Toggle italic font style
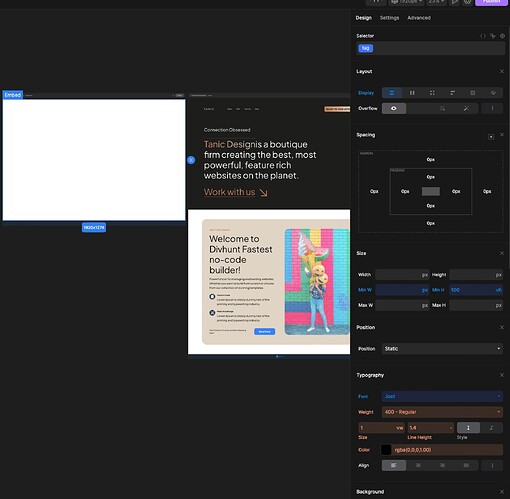Screen dimensions: 510x499 coord(491,428)
